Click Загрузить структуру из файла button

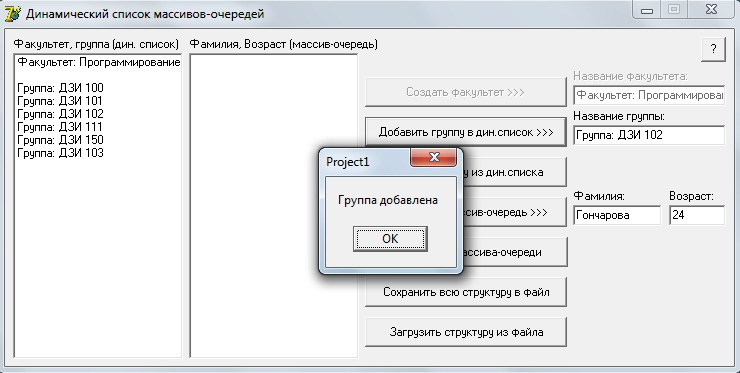(466, 332)
